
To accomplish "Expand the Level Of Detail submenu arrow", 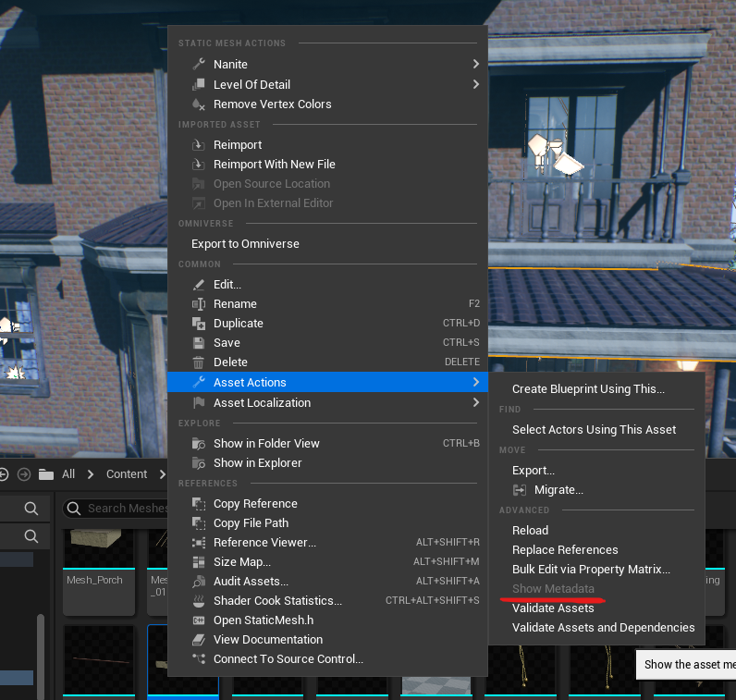I will point(476,84).
